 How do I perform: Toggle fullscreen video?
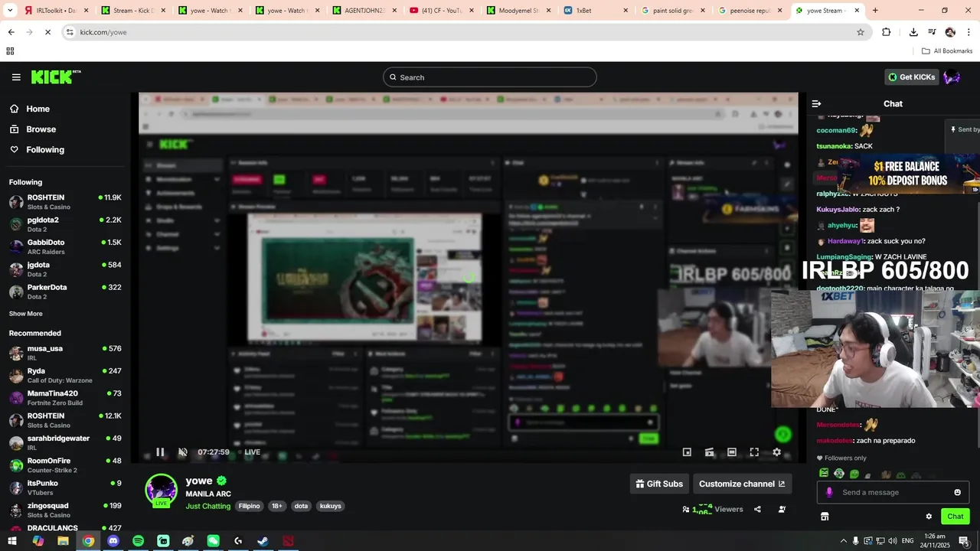[754, 452]
